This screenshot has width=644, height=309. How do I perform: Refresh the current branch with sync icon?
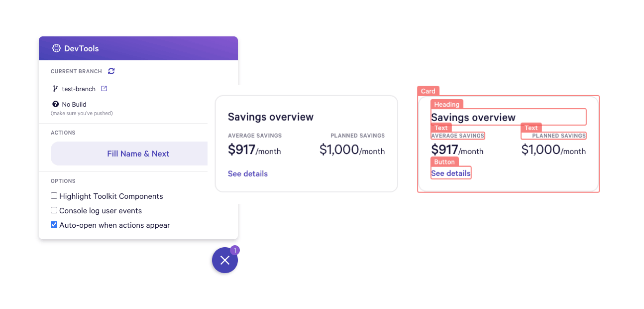click(x=111, y=71)
